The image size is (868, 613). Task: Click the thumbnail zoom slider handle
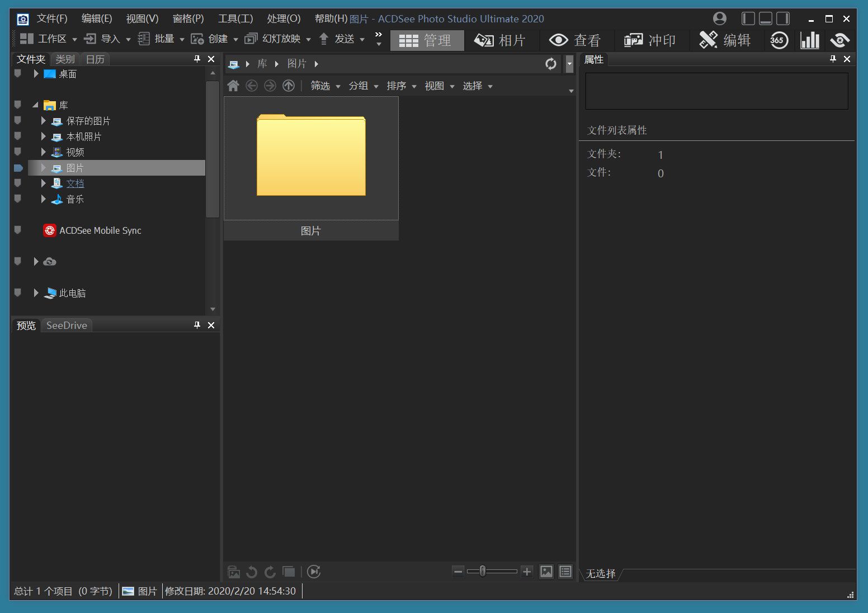[482, 571]
